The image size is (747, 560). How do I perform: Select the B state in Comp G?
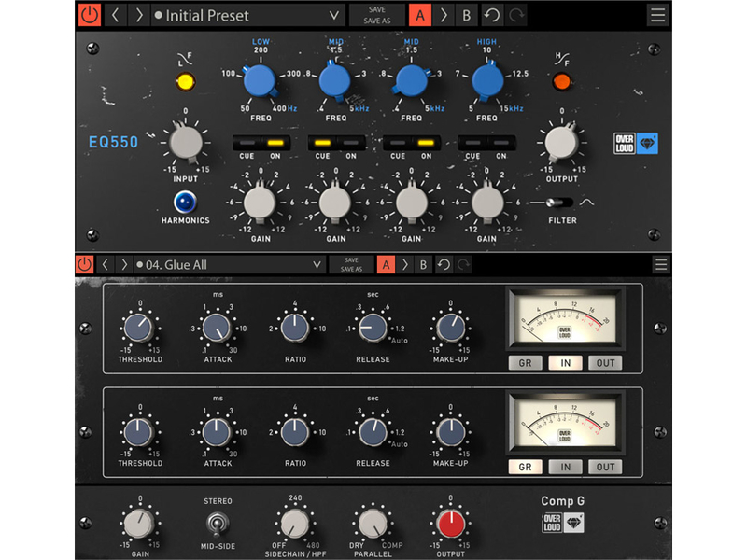click(x=423, y=264)
